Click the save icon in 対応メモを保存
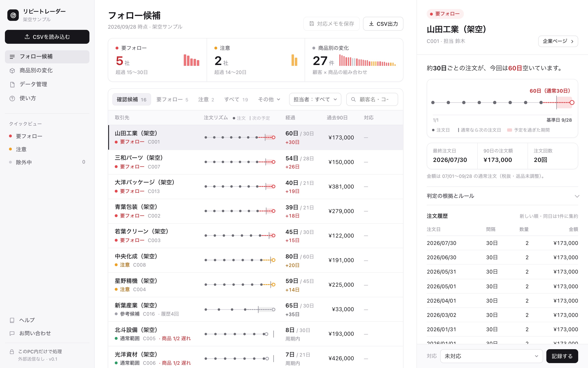Viewport: 588px width, 368px height. [312, 24]
